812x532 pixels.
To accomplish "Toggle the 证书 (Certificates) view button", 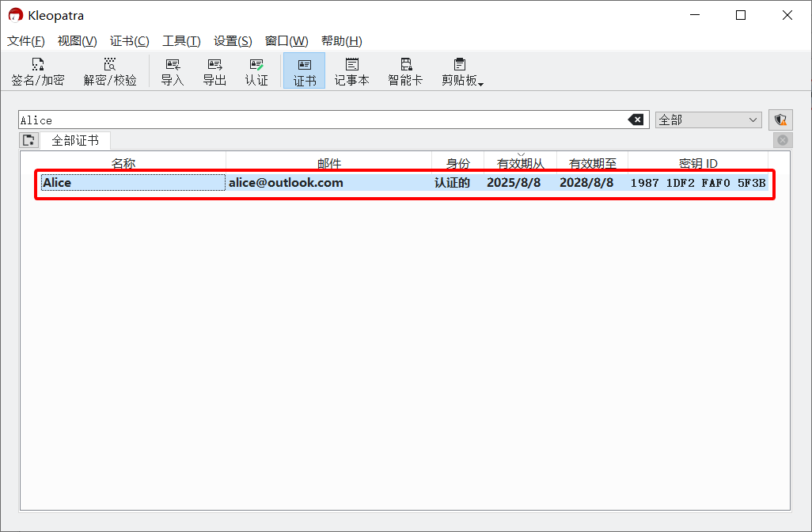I will coord(304,71).
